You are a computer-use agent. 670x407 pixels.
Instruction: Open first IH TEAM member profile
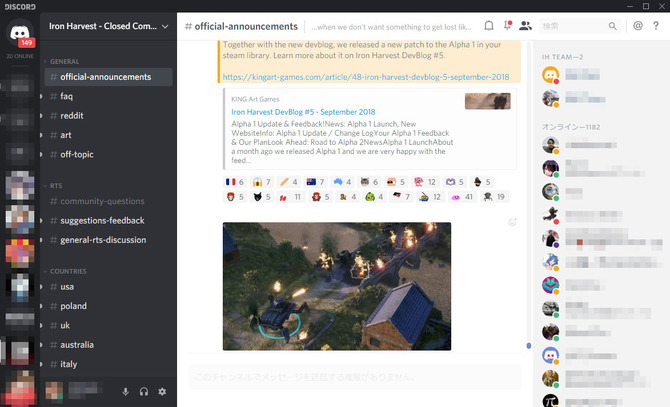pyautogui.click(x=550, y=75)
